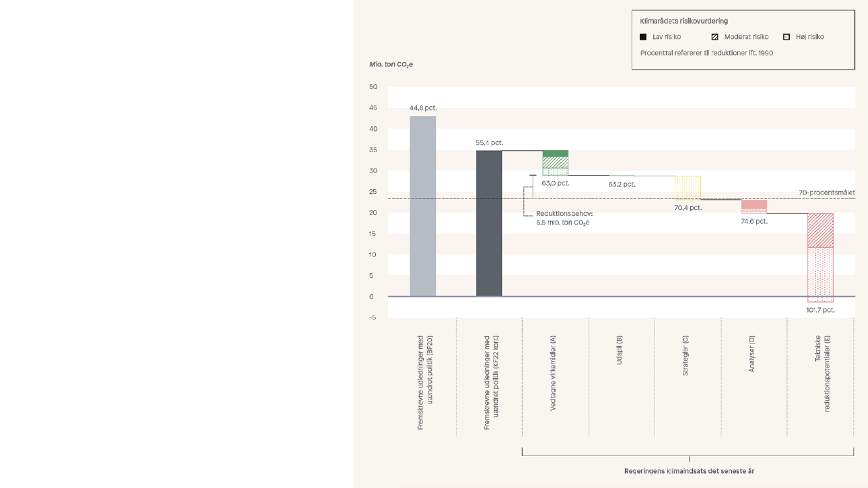
Task: Click the red dotted segment of bar E
Action: point(820,274)
